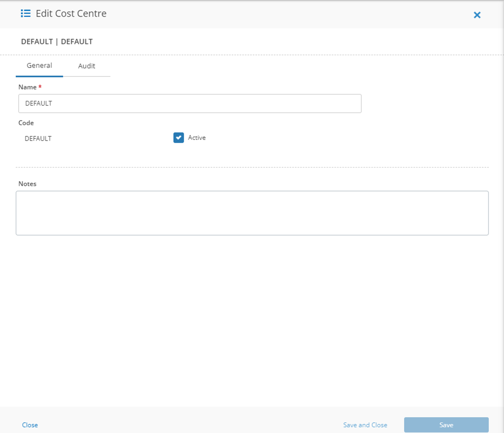This screenshot has height=433, width=504.
Task: Switch to the Audit tab
Action: coord(86,66)
